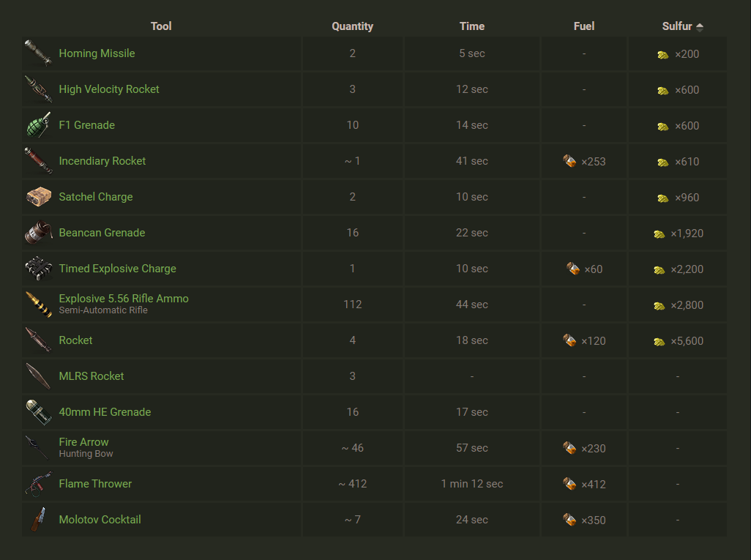751x560 pixels.
Task: Sort by the Fuel column header
Action: pos(583,26)
